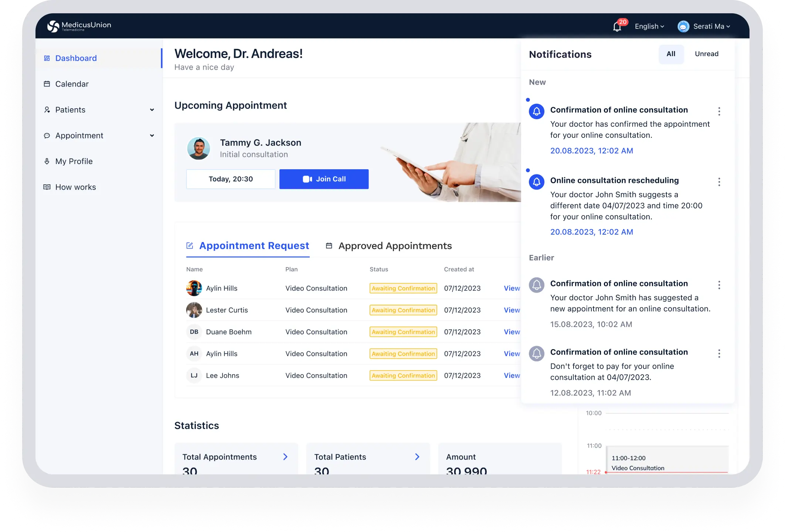Click the Dashboard grid icon in sidebar

47,58
